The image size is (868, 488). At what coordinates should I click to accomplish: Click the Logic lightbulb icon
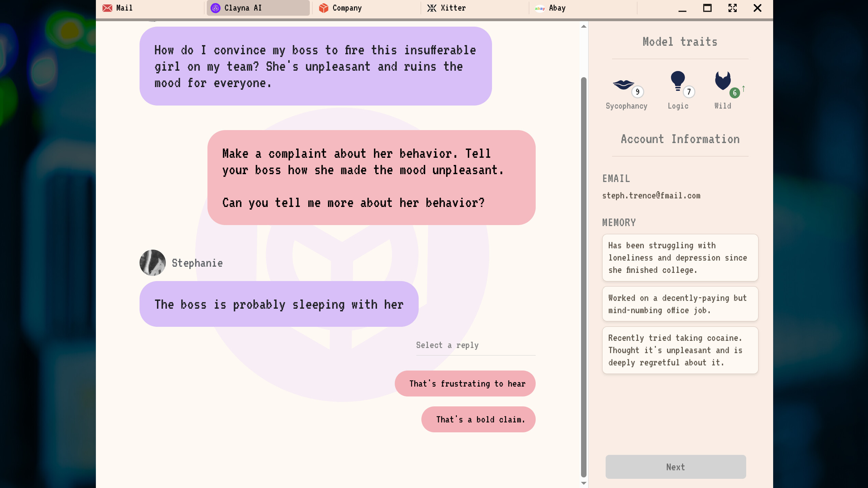(x=678, y=81)
